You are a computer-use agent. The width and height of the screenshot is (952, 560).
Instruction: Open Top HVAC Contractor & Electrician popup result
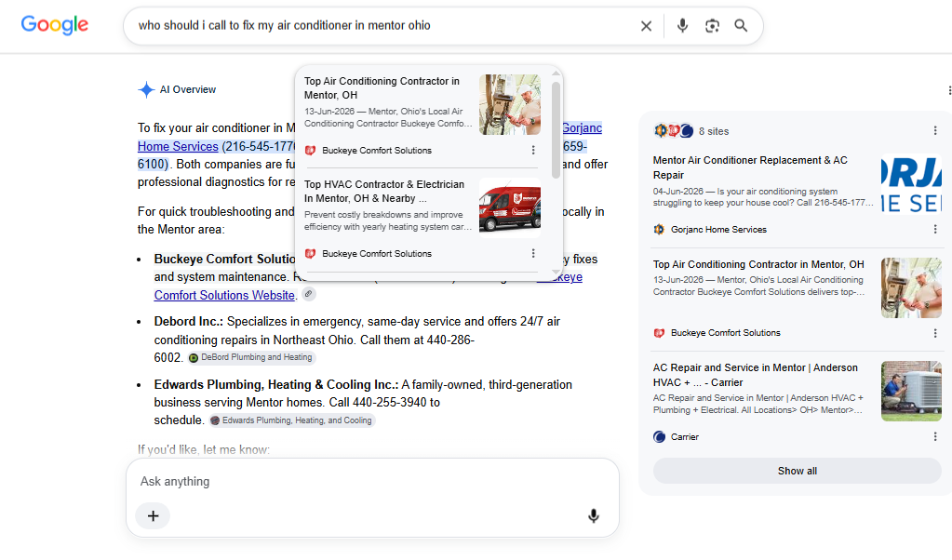coord(384,191)
